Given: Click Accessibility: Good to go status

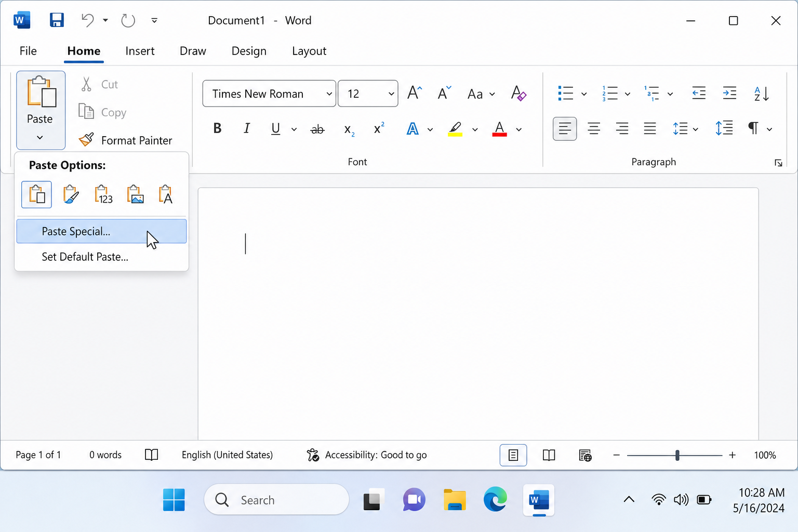Looking at the screenshot, I should (367, 455).
